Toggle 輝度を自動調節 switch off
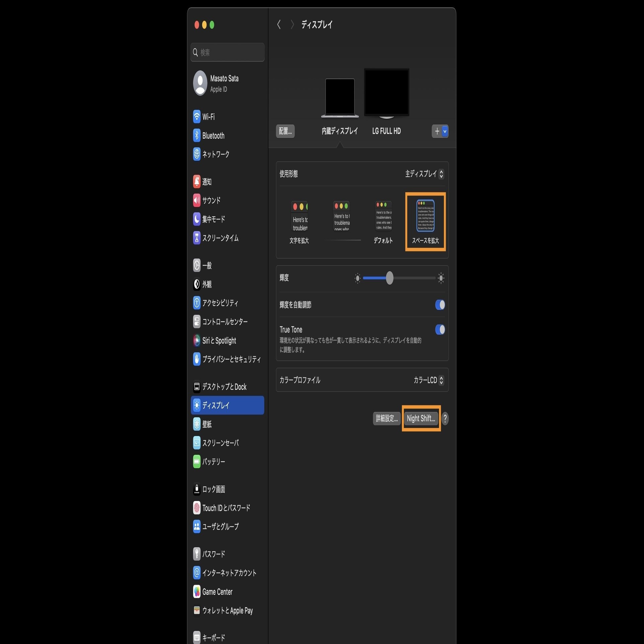Image resolution: width=644 pixels, height=644 pixels. point(440,305)
